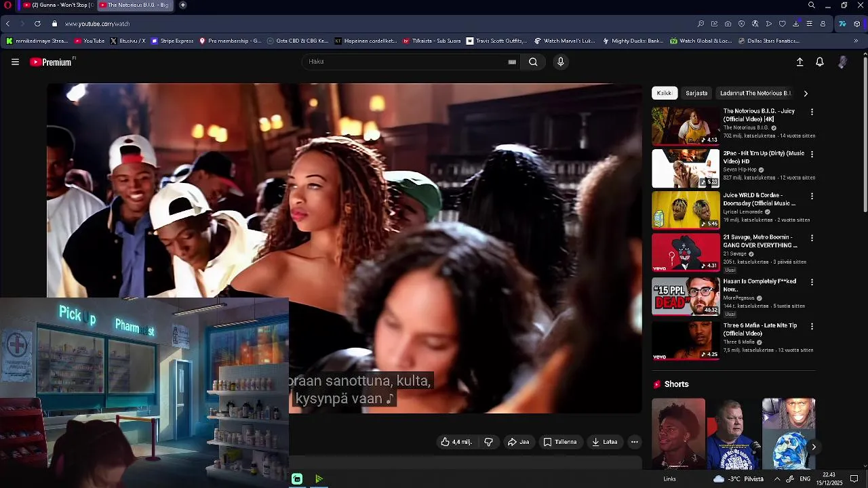The height and width of the screenshot is (488, 868).
Task: Dislike the video with thumbs-down
Action: 488,442
